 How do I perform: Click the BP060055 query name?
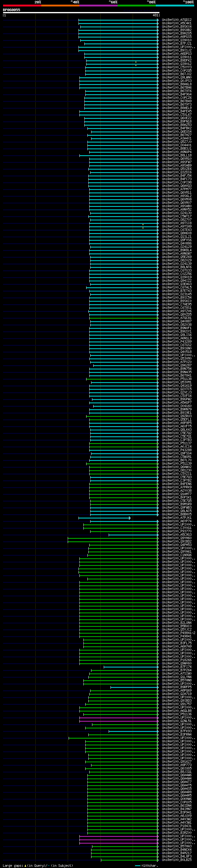[x=11, y=10]
